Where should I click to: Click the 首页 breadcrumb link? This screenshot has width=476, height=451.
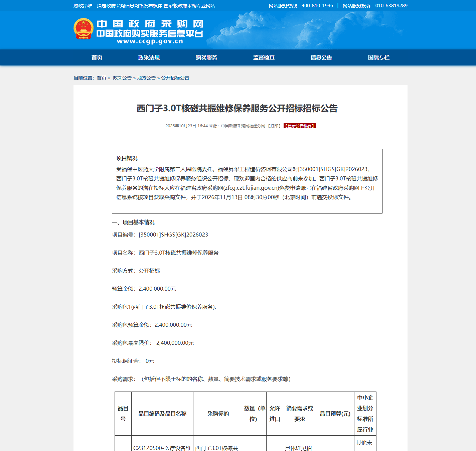point(102,78)
